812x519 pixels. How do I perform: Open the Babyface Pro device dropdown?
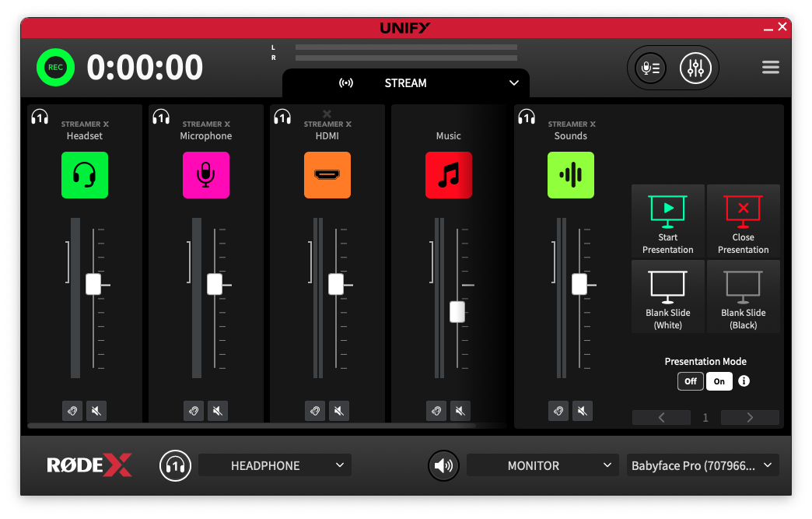pos(703,465)
